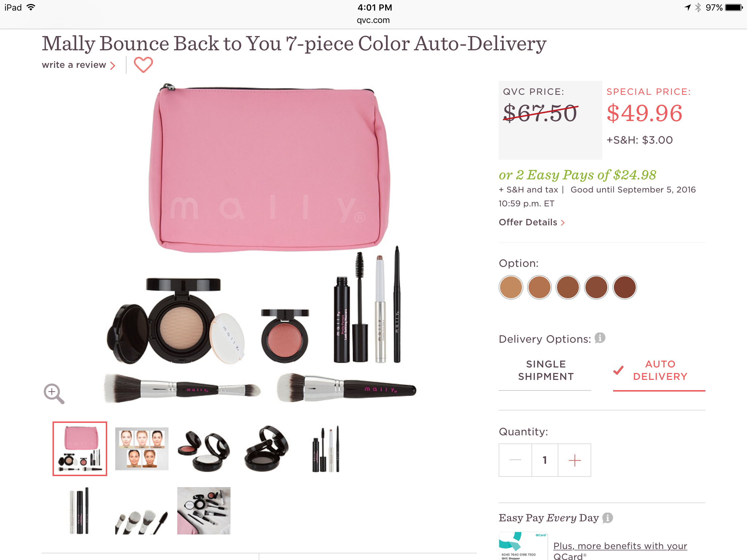Click the quantity number field

pos(545,460)
